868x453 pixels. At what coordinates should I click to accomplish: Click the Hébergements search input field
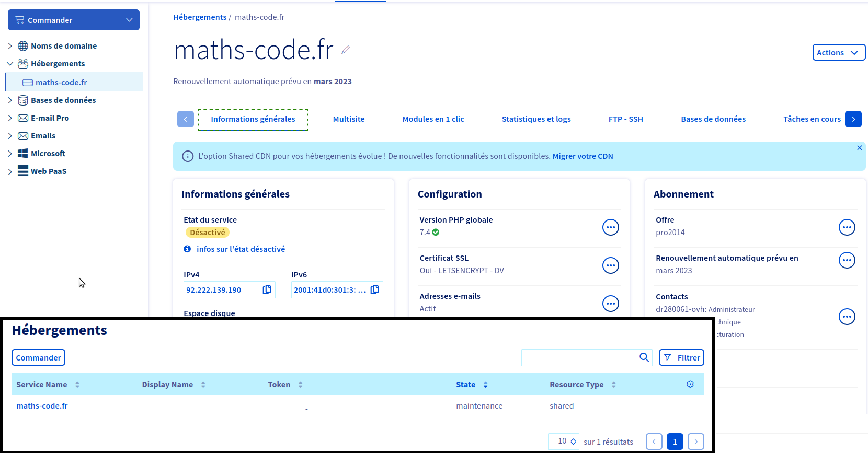pos(578,357)
